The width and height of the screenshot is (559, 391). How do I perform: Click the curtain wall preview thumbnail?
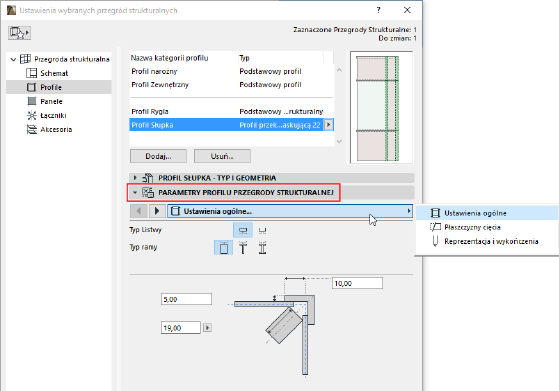click(381, 107)
